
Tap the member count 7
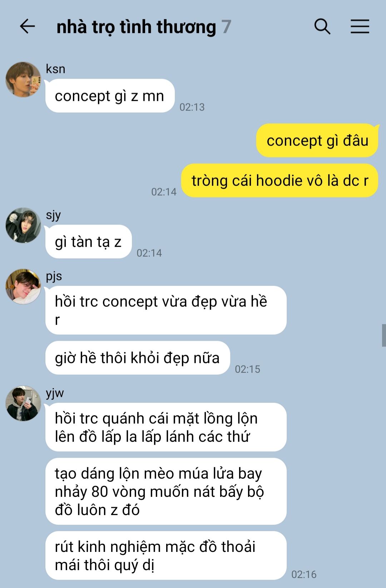226,27
